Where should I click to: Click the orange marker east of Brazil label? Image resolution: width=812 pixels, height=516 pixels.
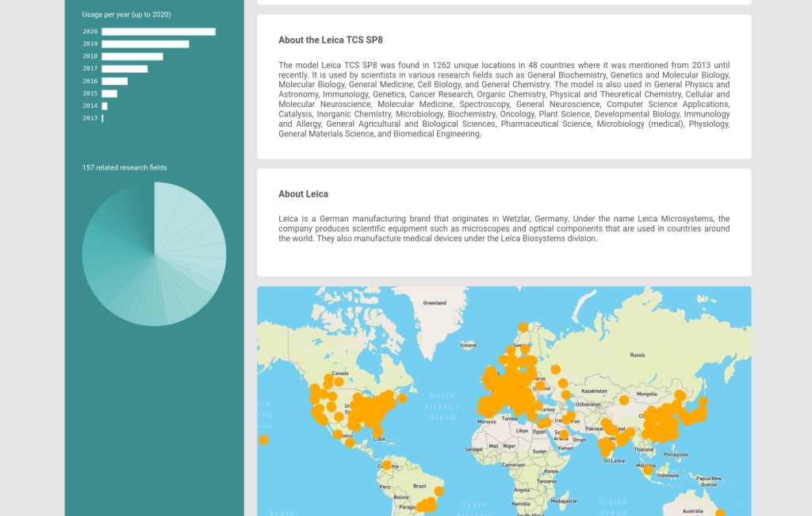(x=439, y=491)
